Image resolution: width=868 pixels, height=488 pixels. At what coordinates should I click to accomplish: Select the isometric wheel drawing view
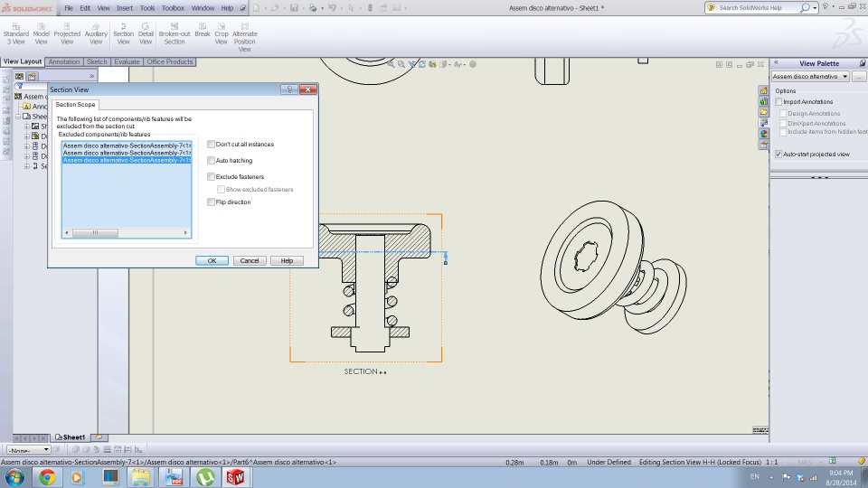pyautogui.click(x=613, y=267)
